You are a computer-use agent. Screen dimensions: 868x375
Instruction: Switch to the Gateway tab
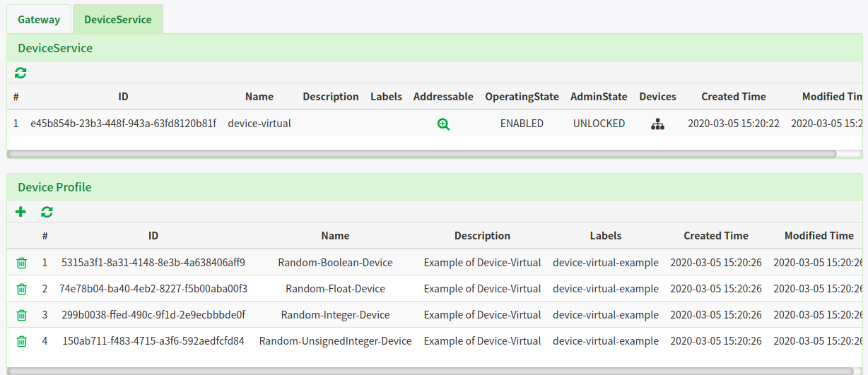tap(39, 20)
